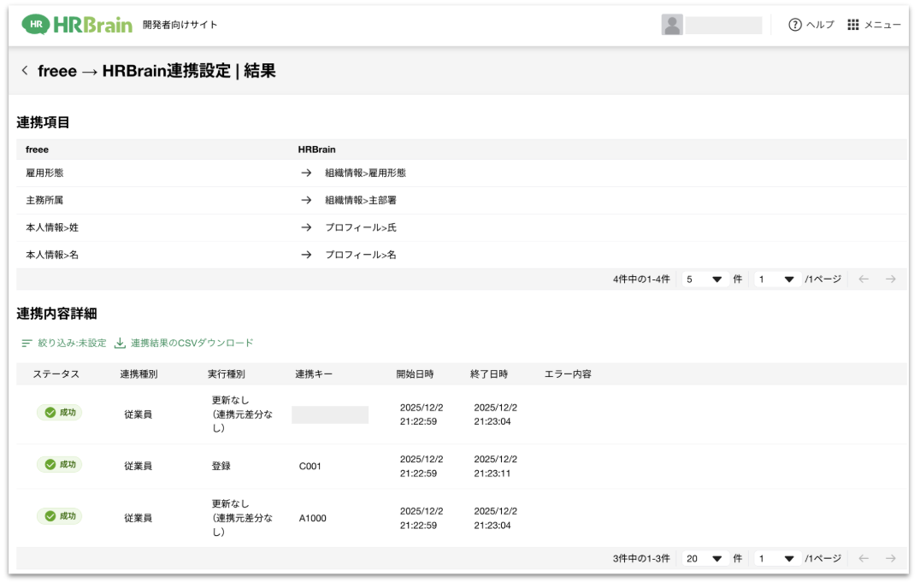Click the メニュー label in header
The height and width of the screenshot is (588, 920).
(x=882, y=25)
